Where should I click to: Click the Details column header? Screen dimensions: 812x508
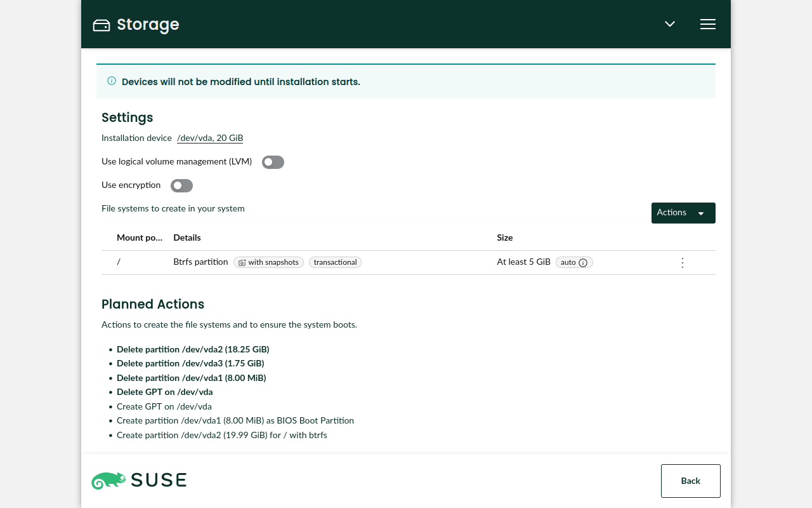(x=187, y=237)
